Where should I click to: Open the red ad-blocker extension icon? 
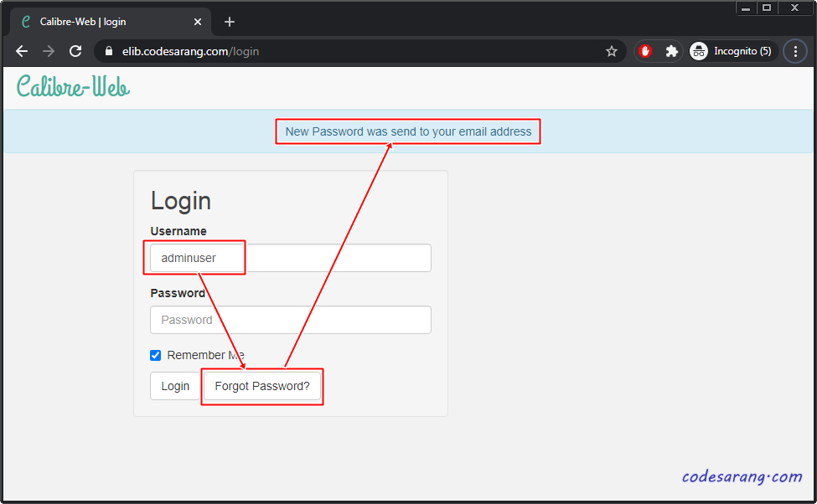click(x=645, y=51)
